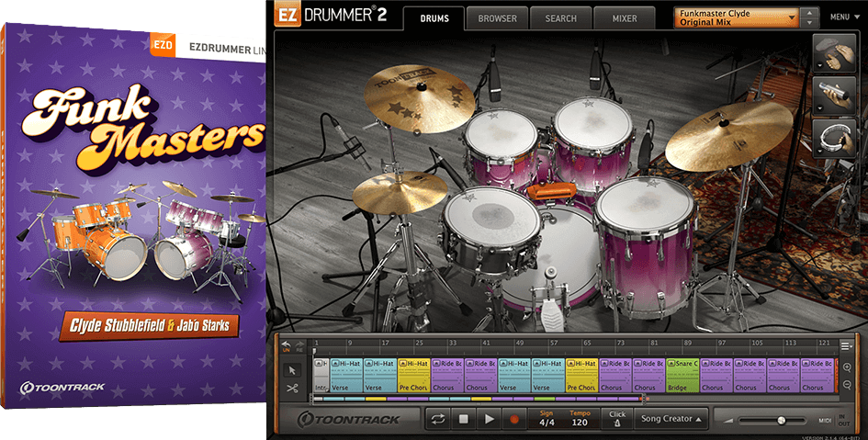Click the shaker percussion thumbnail
Screen dimensions: 868x440
point(835,96)
